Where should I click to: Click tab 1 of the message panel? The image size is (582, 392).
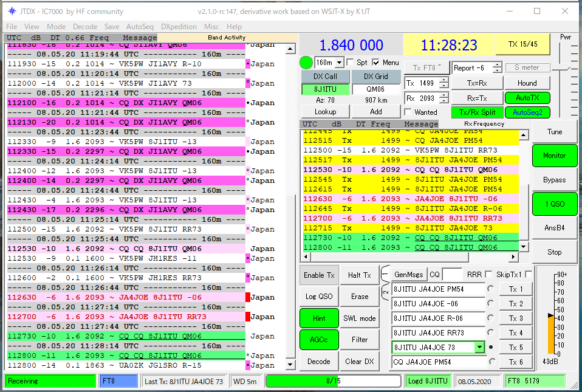pyautogui.click(x=384, y=275)
